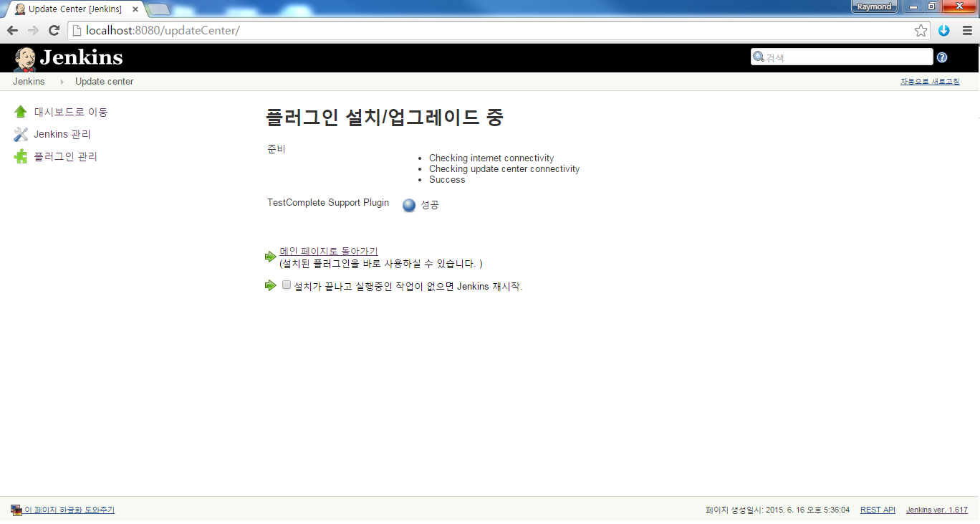Screen dimensions: 980x524
Task: Open the Chrome hamburger menu
Action: pyautogui.click(x=967, y=30)
